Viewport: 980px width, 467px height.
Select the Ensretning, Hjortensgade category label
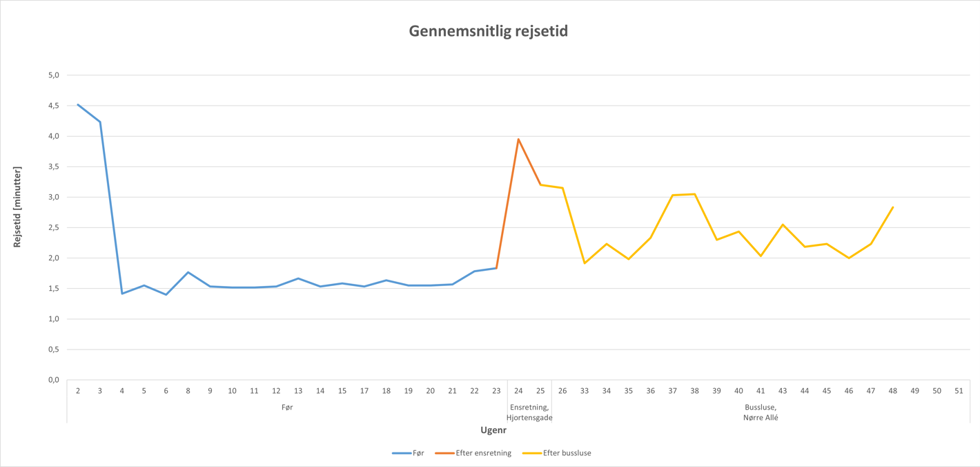click(529, 412)
